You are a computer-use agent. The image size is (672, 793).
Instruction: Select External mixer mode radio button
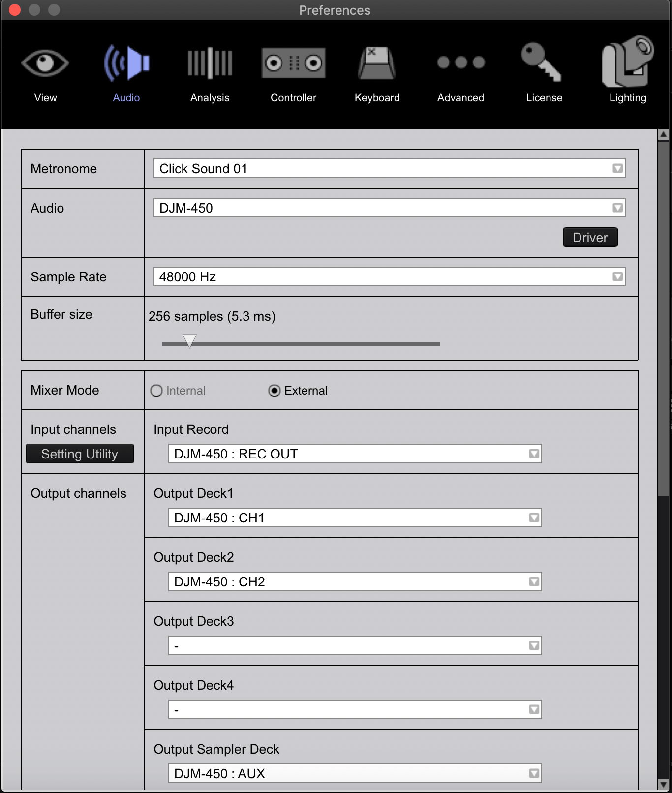pos(275,391)
